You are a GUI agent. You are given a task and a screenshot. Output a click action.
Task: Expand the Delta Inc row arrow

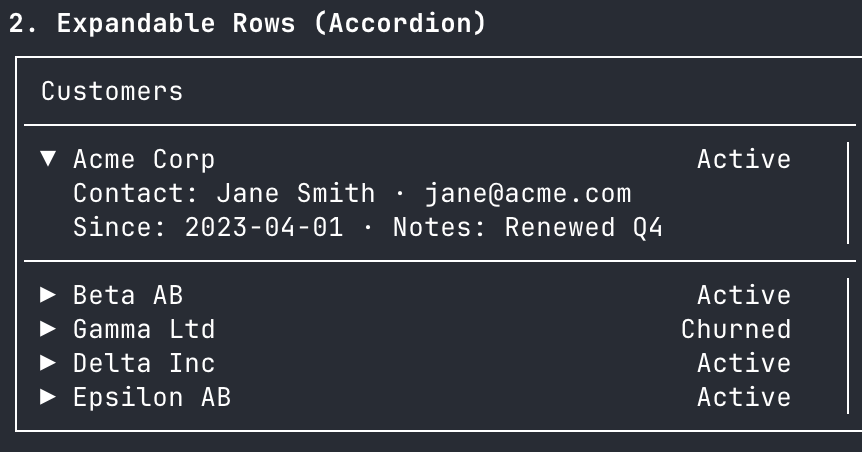point(48,363)
